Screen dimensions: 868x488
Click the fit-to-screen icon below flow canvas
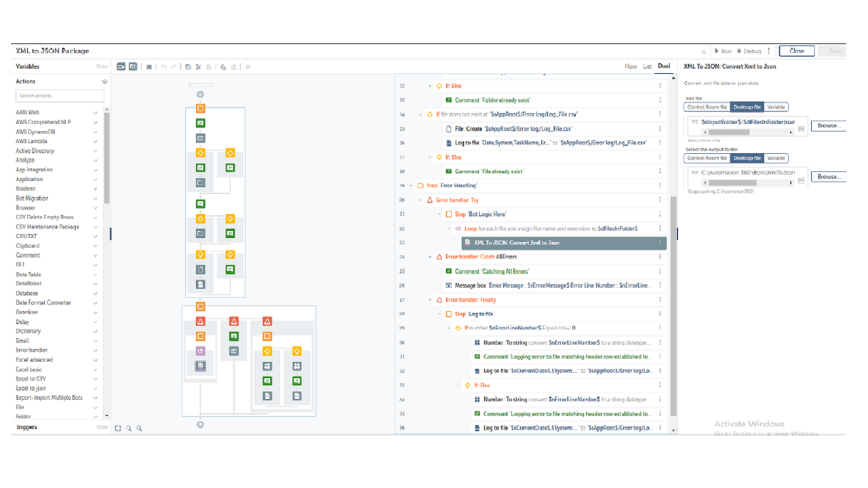pyautogui.click(x=118, y=428)
